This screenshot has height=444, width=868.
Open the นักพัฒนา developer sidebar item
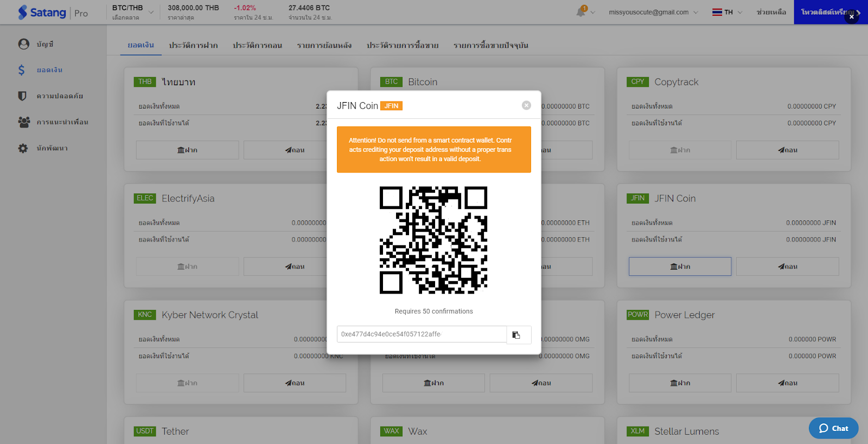point(43,148)
